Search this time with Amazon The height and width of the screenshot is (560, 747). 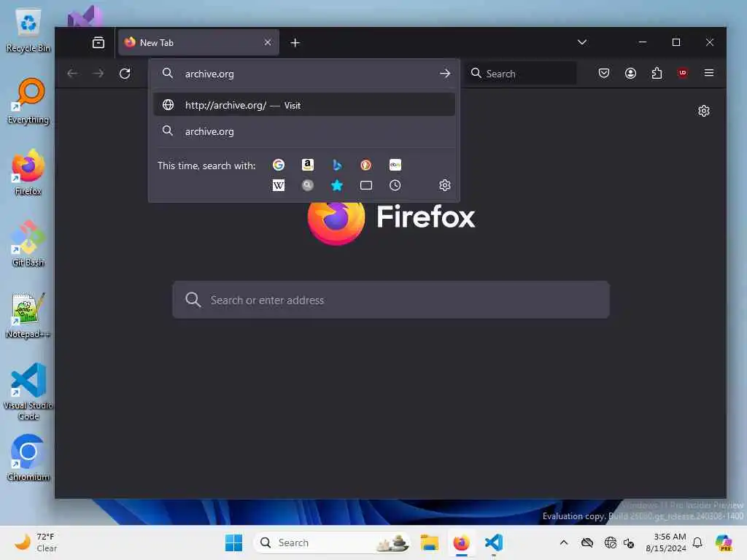(x=308, y=165)
